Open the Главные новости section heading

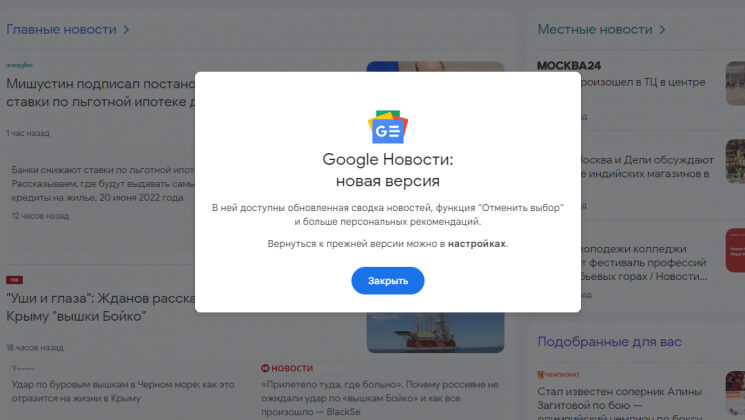(61, 29)
